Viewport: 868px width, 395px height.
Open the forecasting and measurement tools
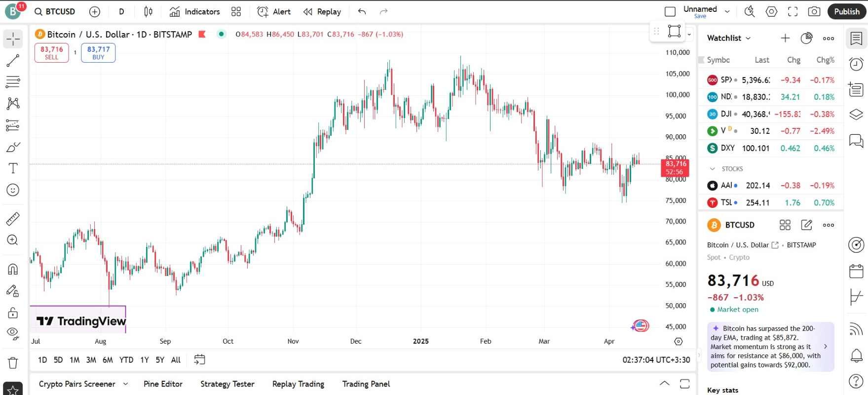(x=13, y=125)
